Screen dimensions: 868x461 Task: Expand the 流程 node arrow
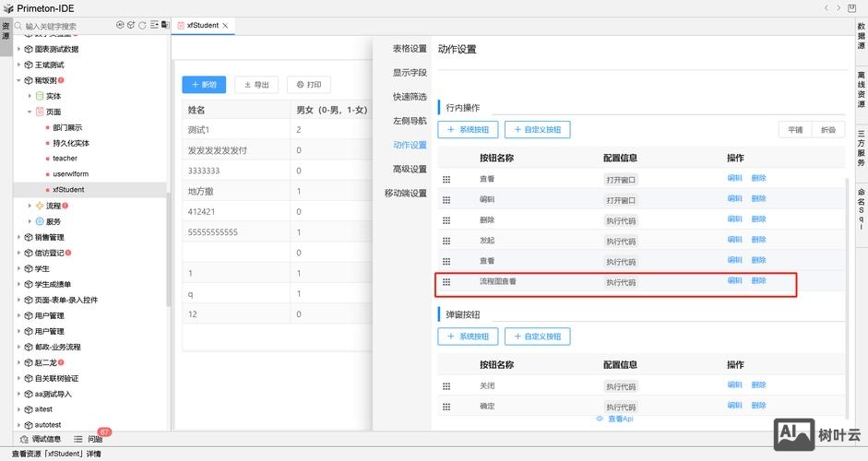click(30, 206)
